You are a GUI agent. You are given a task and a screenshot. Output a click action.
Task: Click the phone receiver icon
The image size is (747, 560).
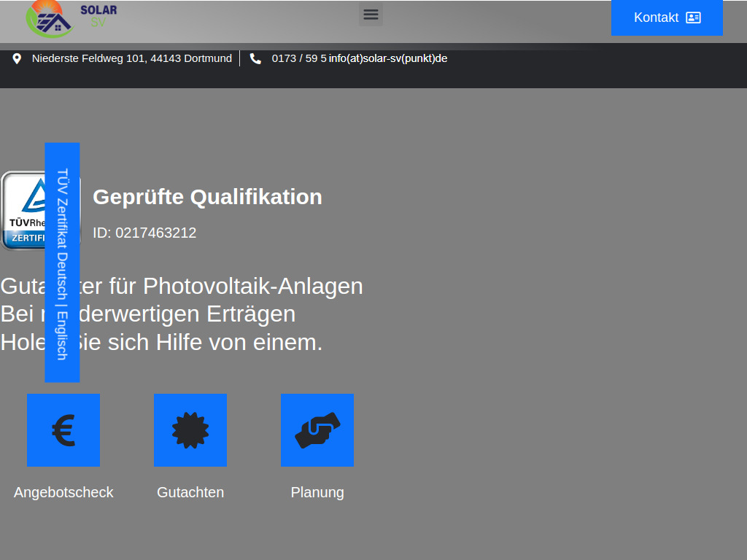(x=255, y=58)
